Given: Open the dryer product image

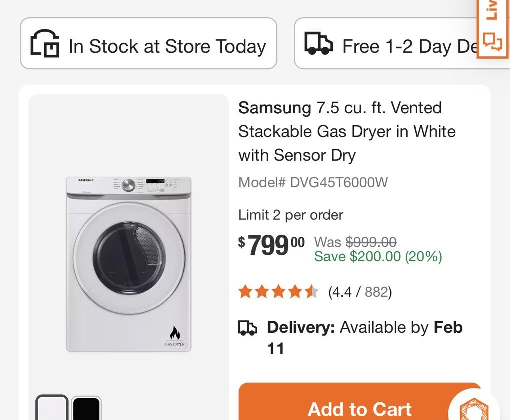Looking at the screenshot, I should [x=129, y=264].
